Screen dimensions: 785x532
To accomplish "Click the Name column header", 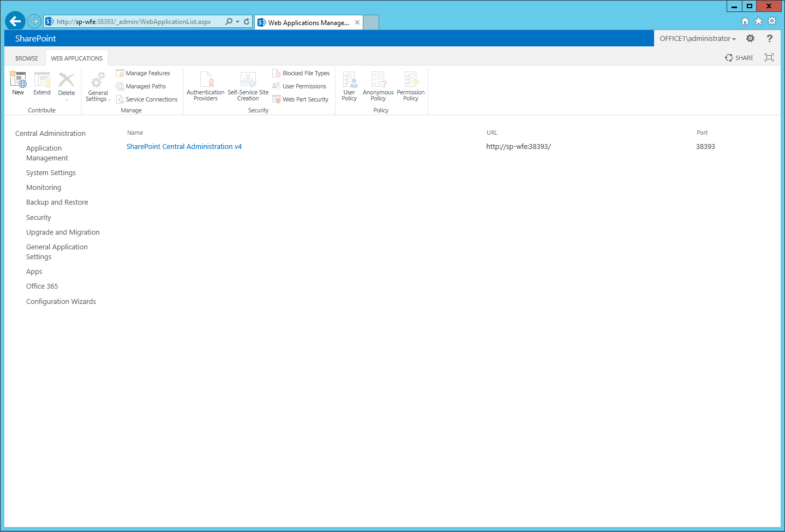I will [x=135, y=133].
